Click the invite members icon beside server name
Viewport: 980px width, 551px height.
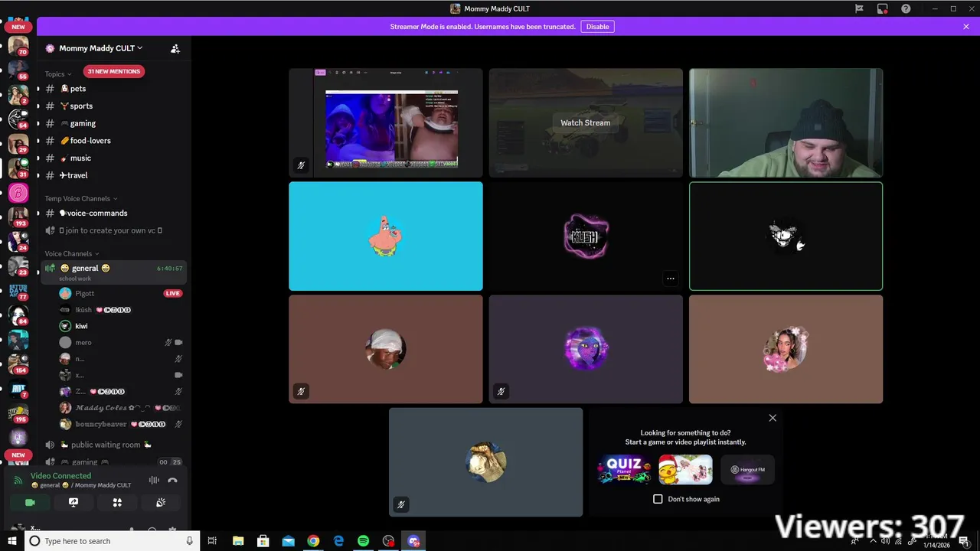click(175, 48)
